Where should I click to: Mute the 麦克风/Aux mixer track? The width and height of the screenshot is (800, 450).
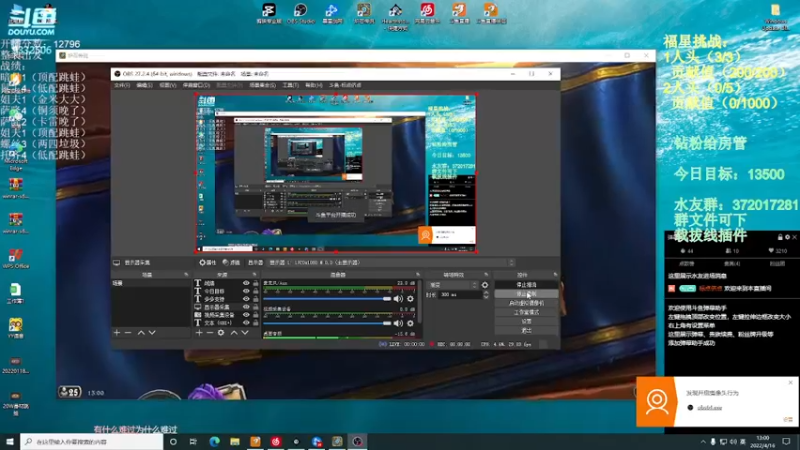(398, 298)
